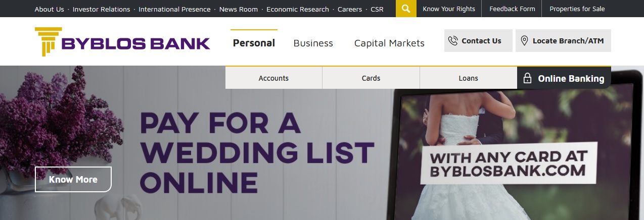This screenshot has width=644, height=220.
Task: Click the phone icon beside Contact Us
Action: point(453,41)
